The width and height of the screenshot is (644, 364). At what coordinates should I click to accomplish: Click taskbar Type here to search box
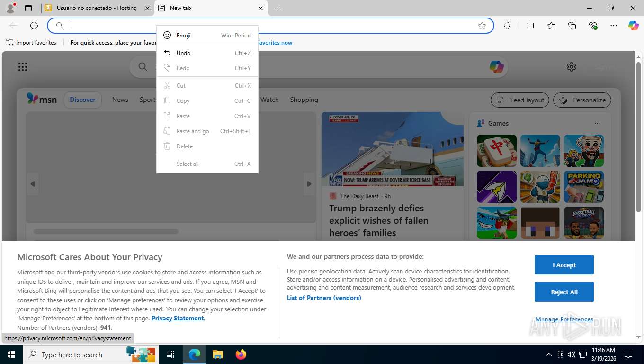(90, 355)
